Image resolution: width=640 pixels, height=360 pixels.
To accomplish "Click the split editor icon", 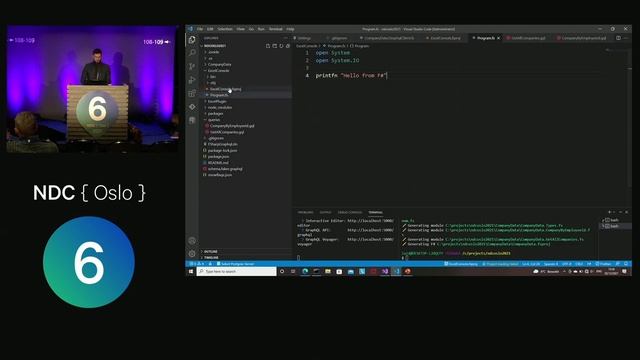I will point(619,38).
